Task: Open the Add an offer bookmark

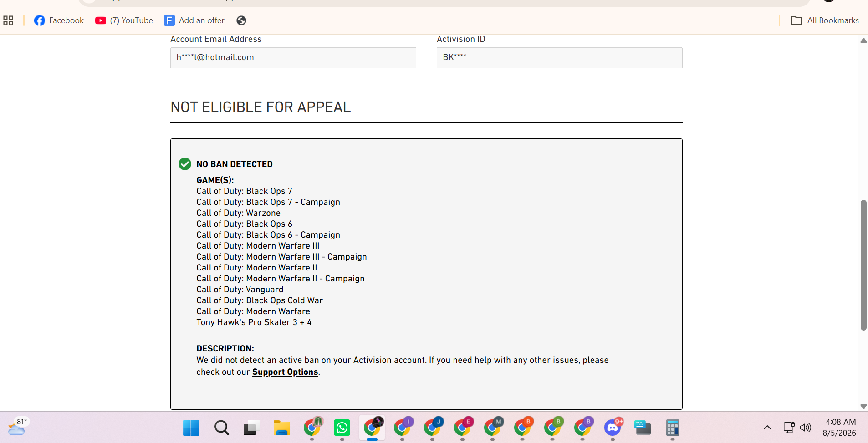Action: pos(194,20)
